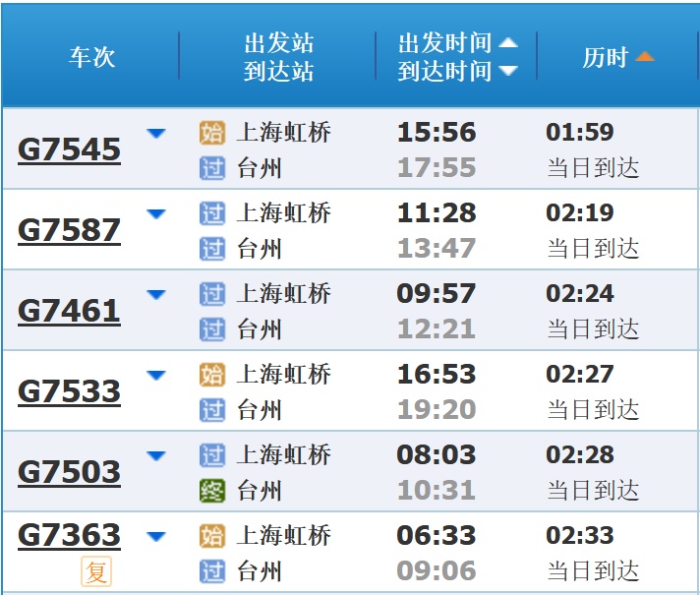Click the 始 origin icon for train G7545
The image size is (700, 595).
pos(212,133)
